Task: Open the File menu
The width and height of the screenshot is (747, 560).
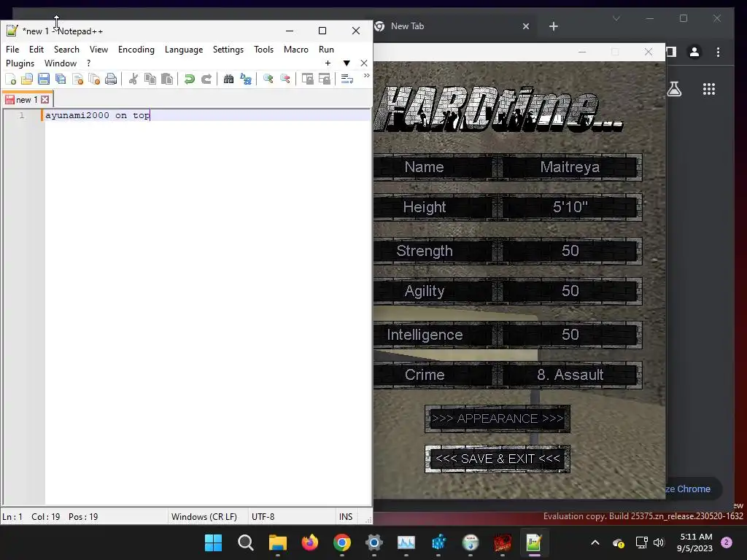Action: [12, 50]
